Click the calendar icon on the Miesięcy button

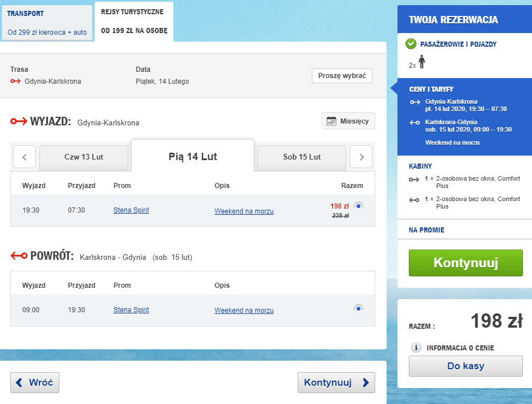tap(332, 121)
